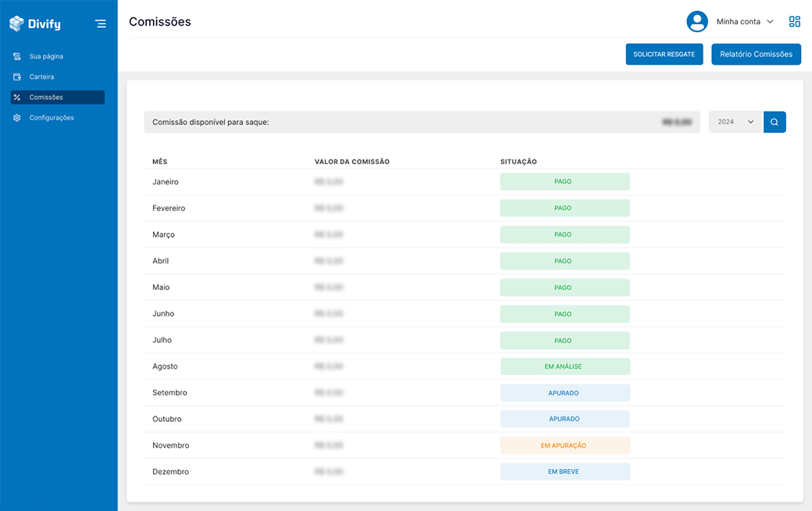Open the Sua página menu item
812x511 pixels.
point(46,56)
